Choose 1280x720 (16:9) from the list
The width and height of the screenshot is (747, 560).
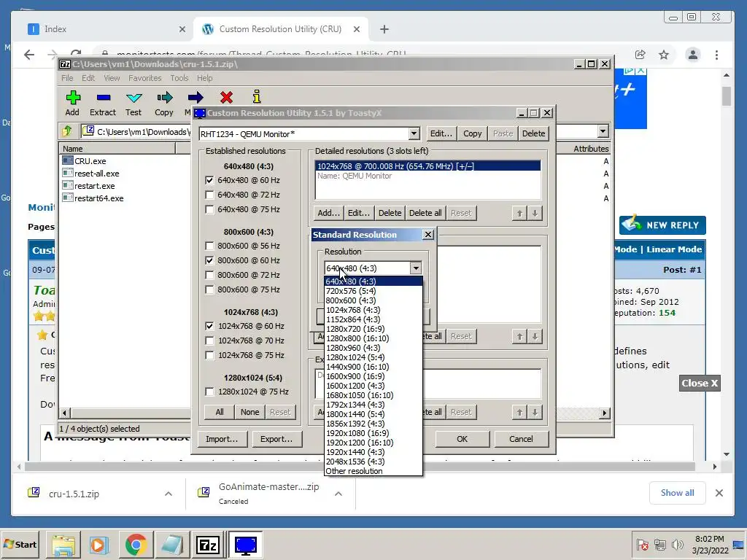pos(373,329)
